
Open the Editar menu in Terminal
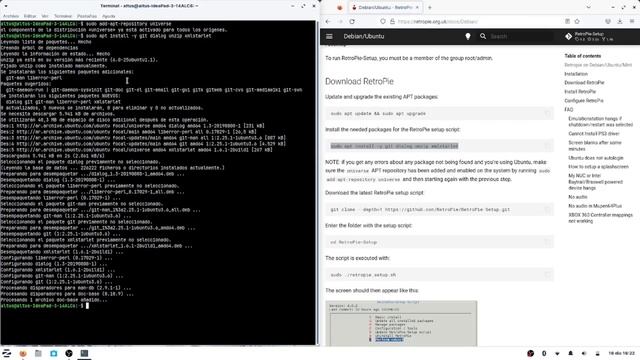[30, 16]
